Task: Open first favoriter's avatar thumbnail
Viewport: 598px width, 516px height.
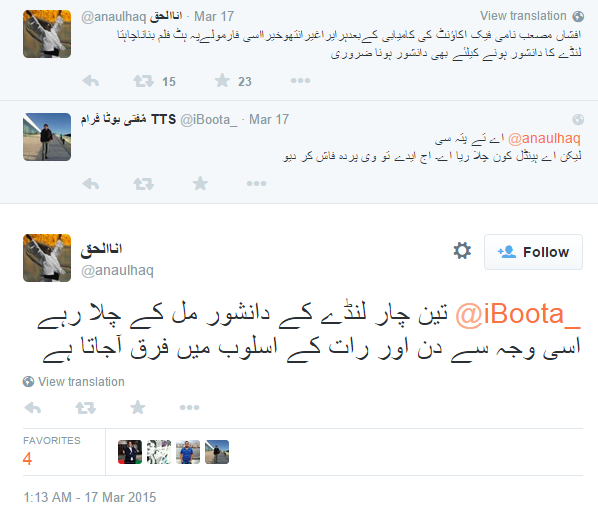Action: point(130,452)
